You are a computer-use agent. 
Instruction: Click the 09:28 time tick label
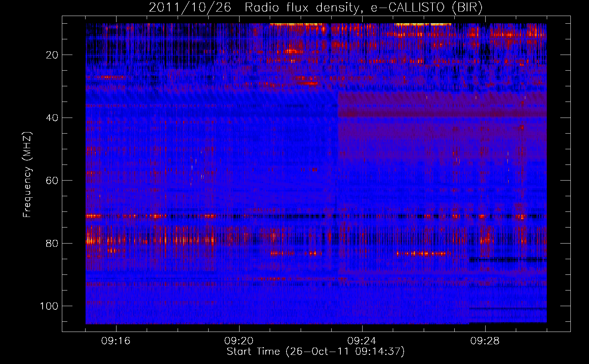coord(485,341)
